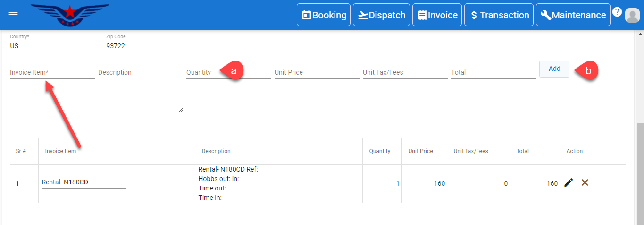Viewport: 644px width, 225px height.
Task: Open the Transaction section
Action: [x=499, y=15]
